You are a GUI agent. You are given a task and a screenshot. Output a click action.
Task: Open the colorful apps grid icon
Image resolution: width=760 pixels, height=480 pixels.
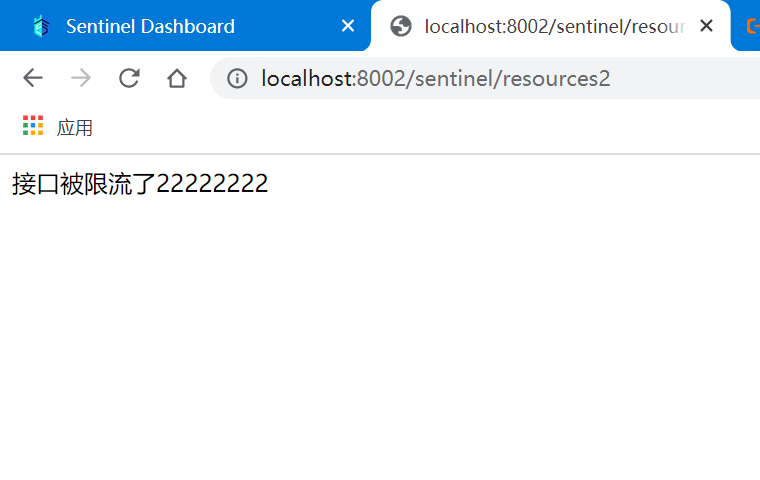(x=33, y=126)
